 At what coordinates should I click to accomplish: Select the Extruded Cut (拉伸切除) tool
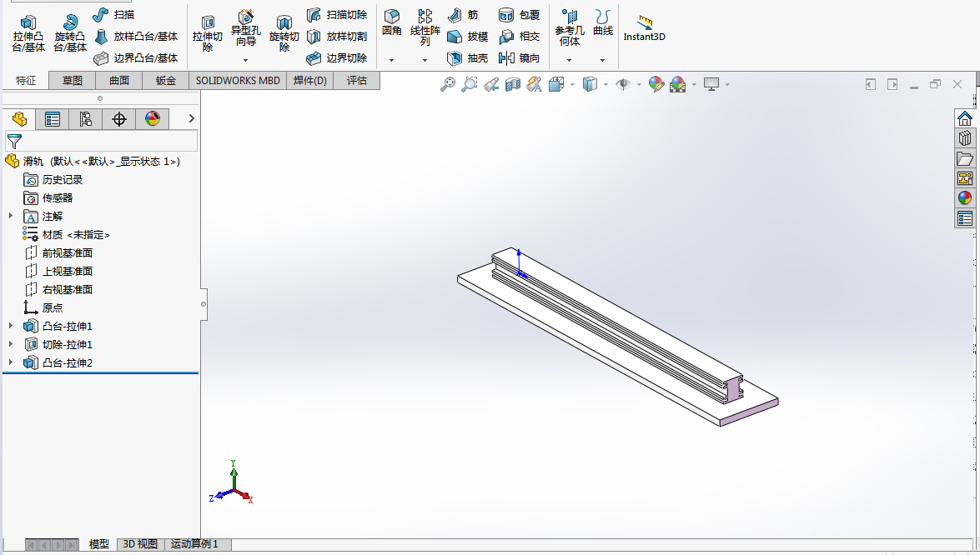(208, 33)
